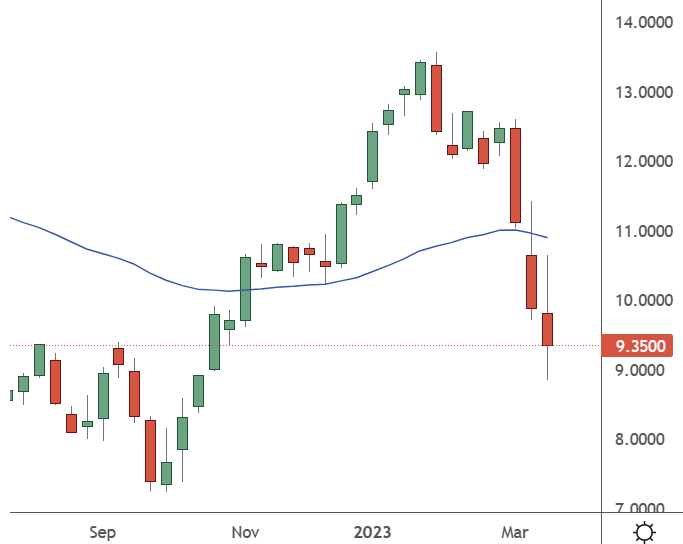Open chart settings gear icon
This screenshot has height=544, width=683.
(645, 530)
